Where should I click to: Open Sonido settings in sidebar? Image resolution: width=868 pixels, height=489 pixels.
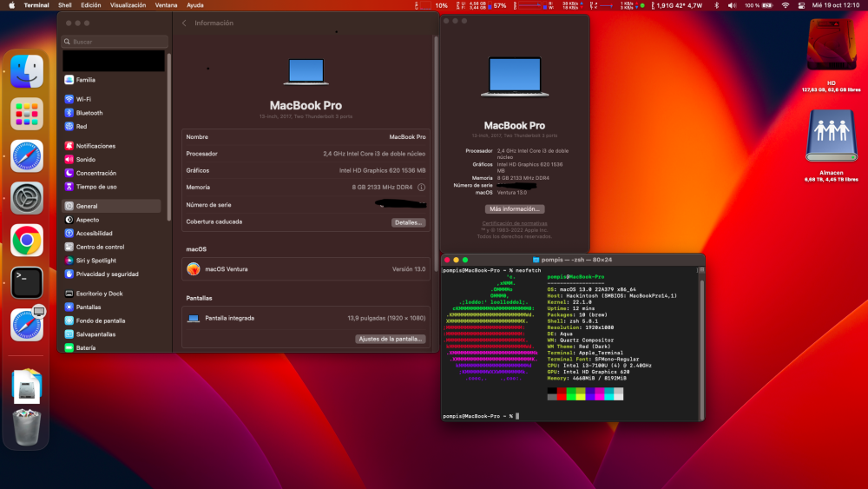coord(111,159)
